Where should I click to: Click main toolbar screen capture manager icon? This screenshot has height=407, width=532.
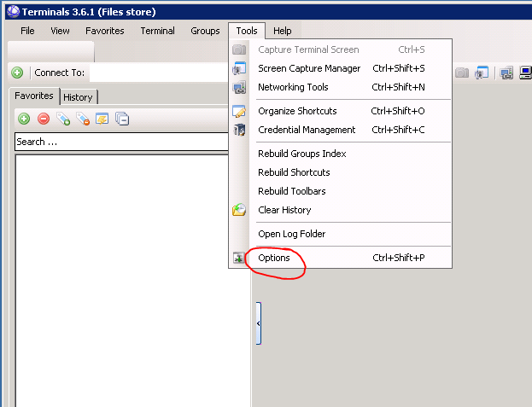point(482,73)
